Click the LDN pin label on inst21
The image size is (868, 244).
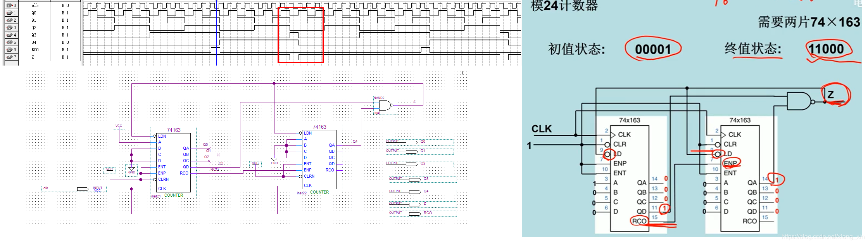(162, 136)
